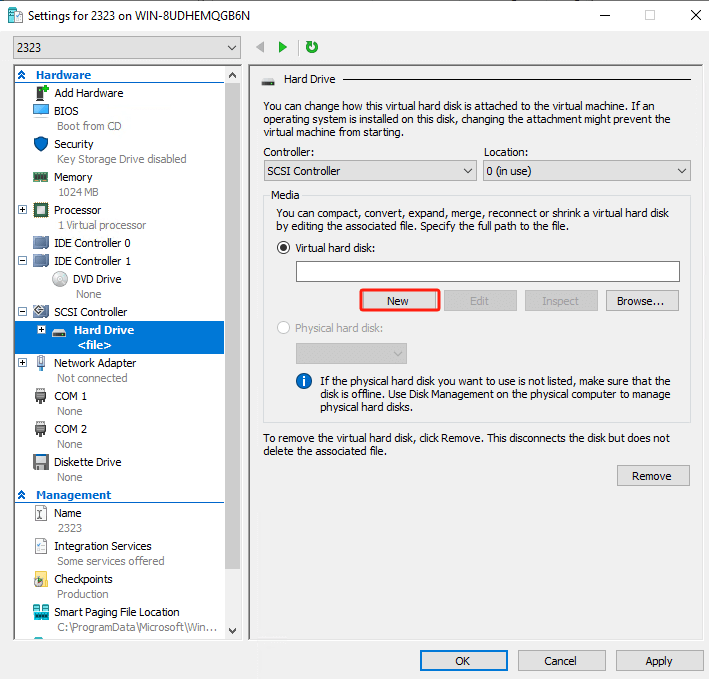This screenshot has height=679, width=709.
Task: Click the Add Hardware icon
Action: (42, 93)
